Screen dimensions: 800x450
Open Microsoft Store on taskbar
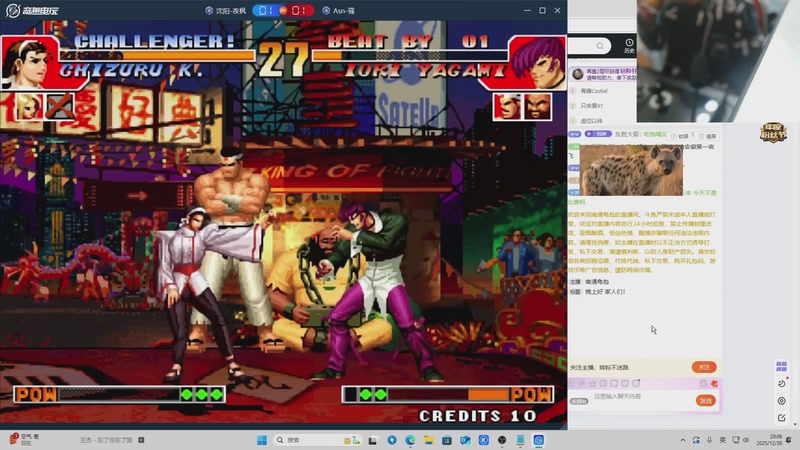coord(447,440)
